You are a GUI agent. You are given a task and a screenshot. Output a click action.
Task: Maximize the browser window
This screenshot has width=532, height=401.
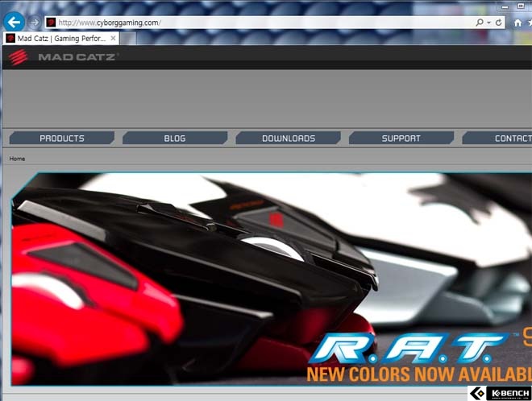[521, 6]
